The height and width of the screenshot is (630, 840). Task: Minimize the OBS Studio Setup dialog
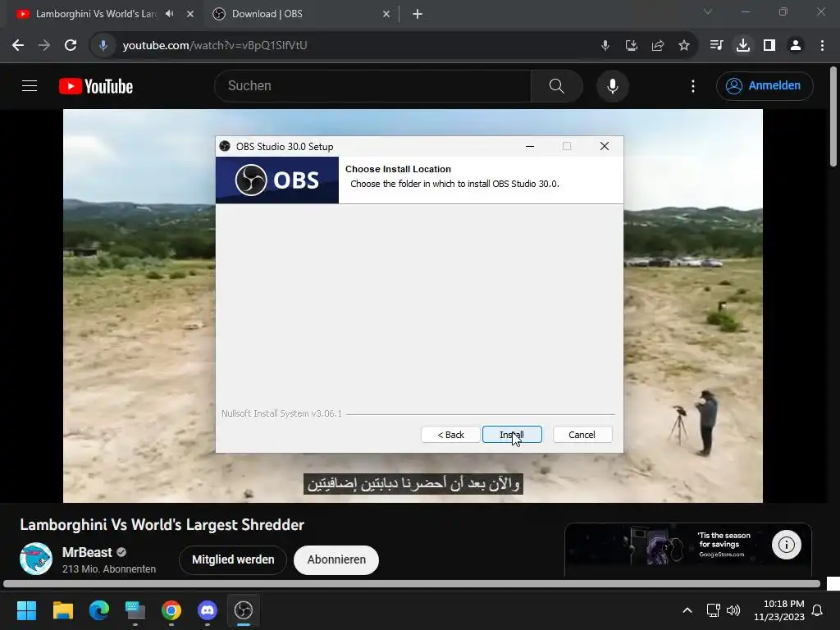(x=530, y=146)
